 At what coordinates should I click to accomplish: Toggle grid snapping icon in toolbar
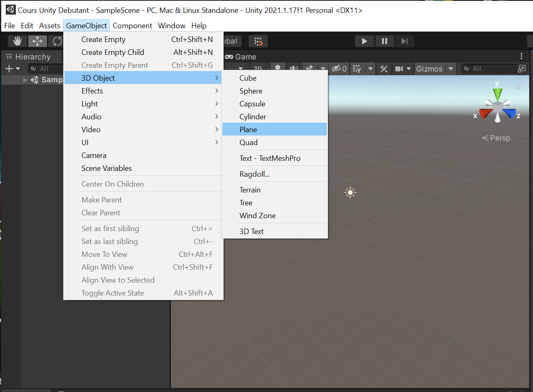tap(258, 41)
